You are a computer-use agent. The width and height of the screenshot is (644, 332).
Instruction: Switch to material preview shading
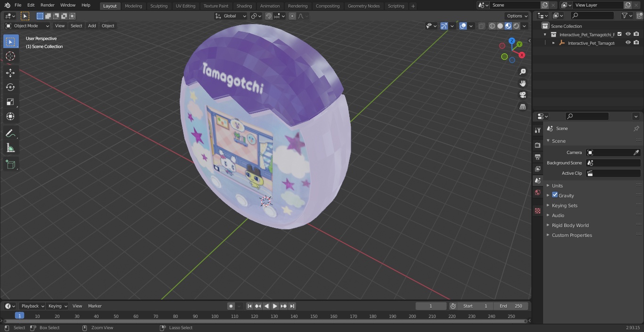point(508,26)
